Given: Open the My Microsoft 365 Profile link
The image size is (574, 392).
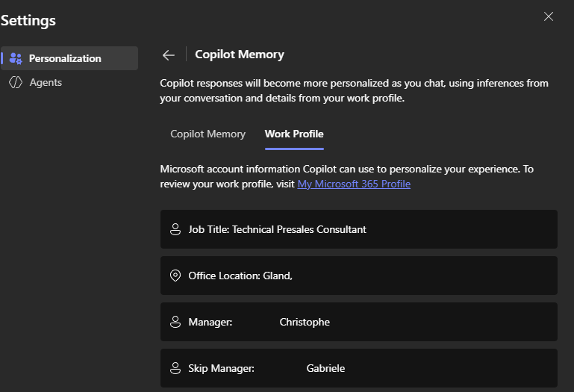Looking at the screenshot, I should (354, 184).
